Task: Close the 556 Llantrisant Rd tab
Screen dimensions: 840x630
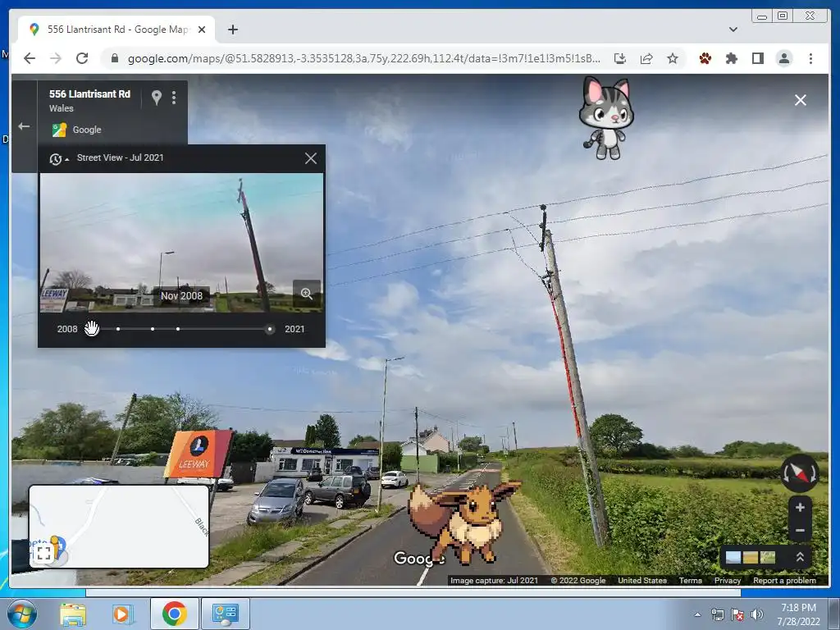Action: (202, 30)
